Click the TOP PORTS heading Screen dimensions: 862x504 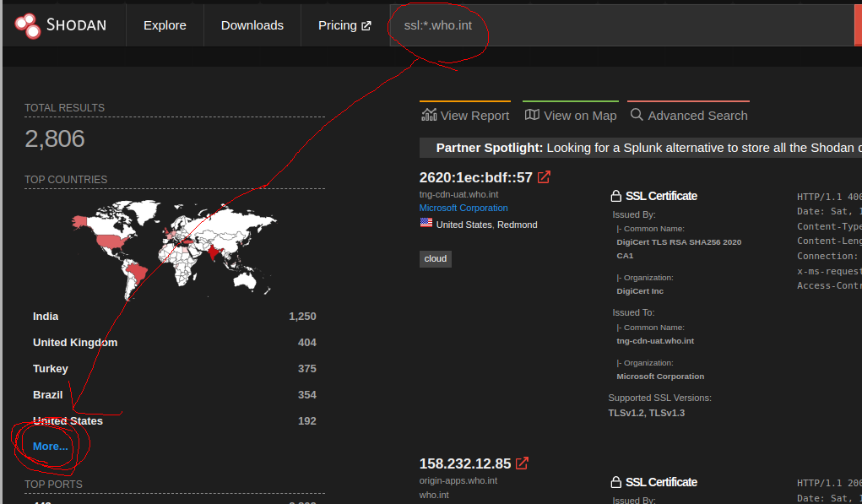(x=53, y=485)
